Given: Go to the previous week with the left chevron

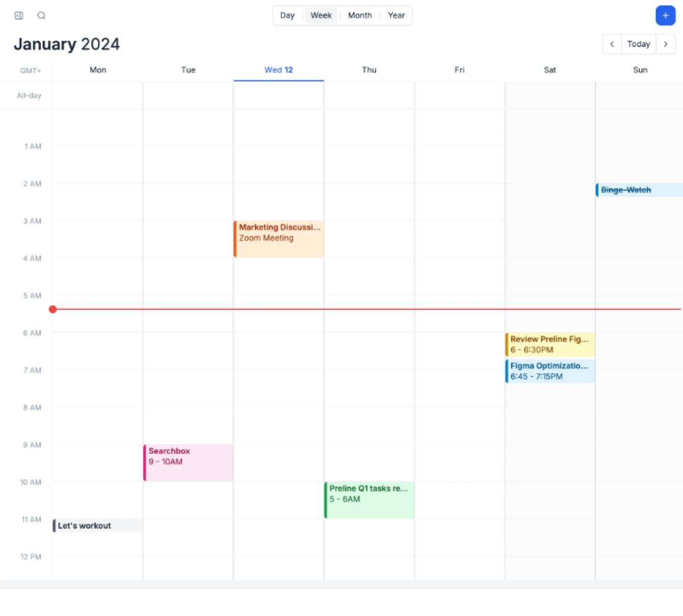Looking at the screenshot, I should point(612,44).
